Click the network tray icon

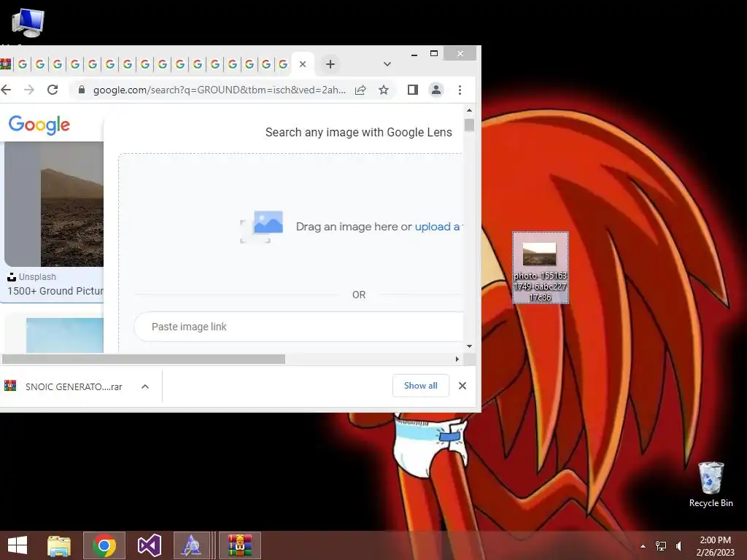(661, 546)
